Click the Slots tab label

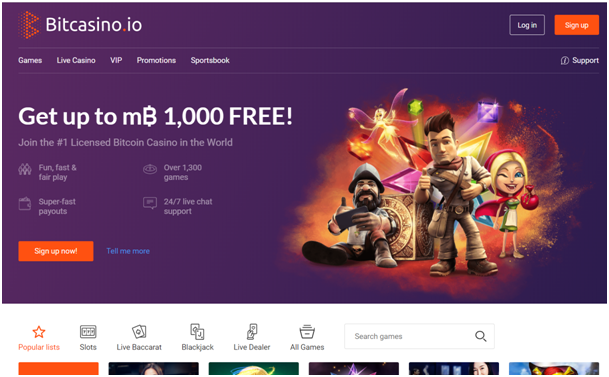88,347
